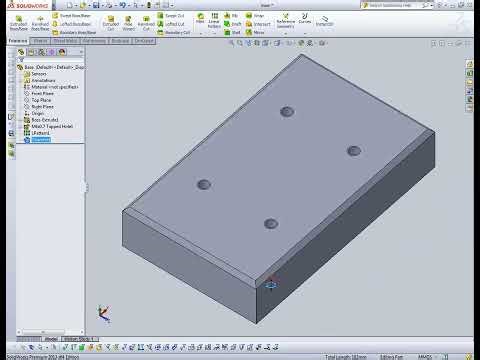Switch to the DimXpert tab
Image resolution: width=480 pixels, height=360 pixels.
pos(144,41)
